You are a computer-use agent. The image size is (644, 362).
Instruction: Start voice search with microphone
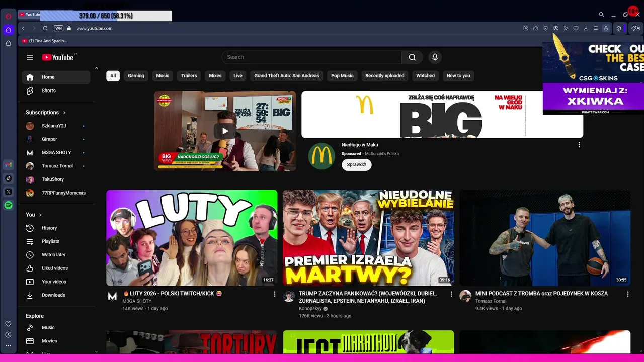pyautogui.click(x=435, y=57)
